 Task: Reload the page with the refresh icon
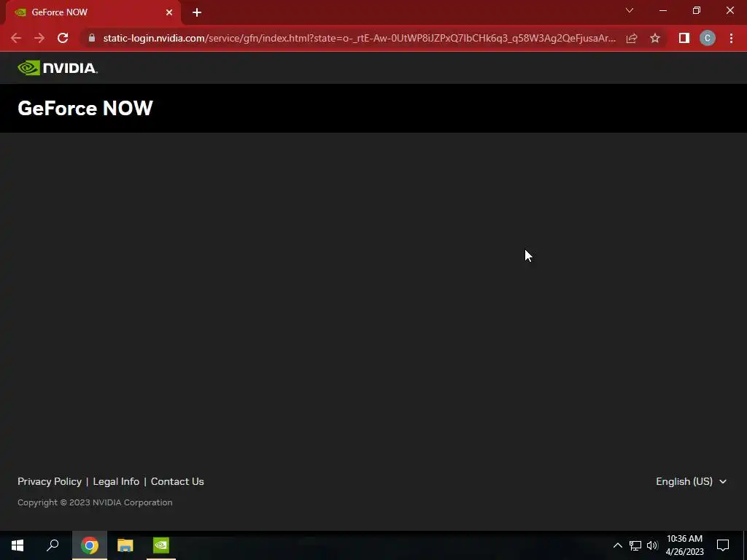pos(63,38)
